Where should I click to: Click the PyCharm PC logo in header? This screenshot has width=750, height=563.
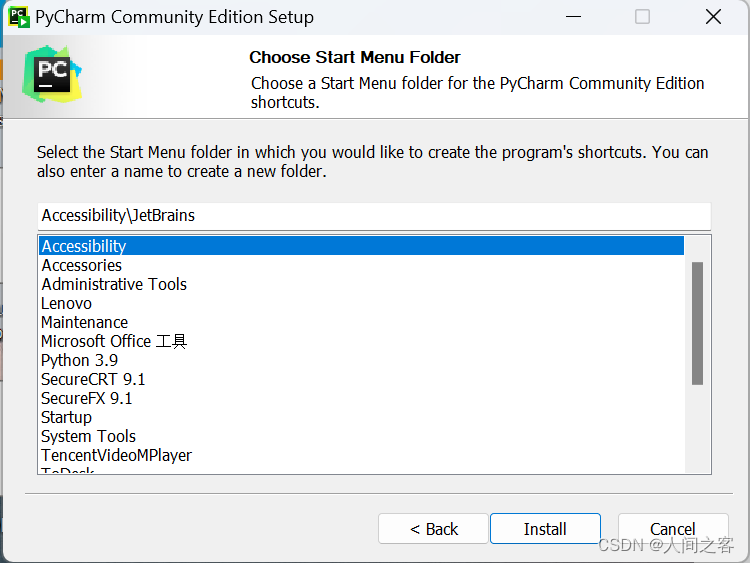52,74
